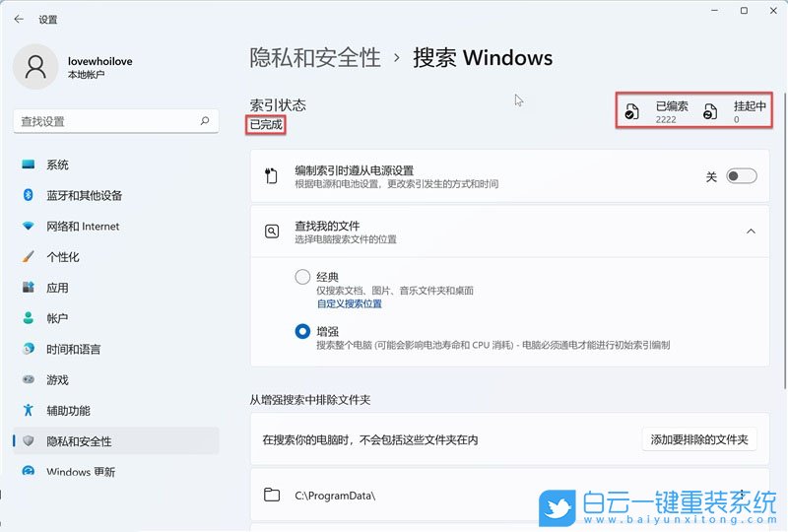Click the network Wi-Fi icon in sidebar
Image resolution: width=788 pixels, height=532 pixels.
click(29, 226)
